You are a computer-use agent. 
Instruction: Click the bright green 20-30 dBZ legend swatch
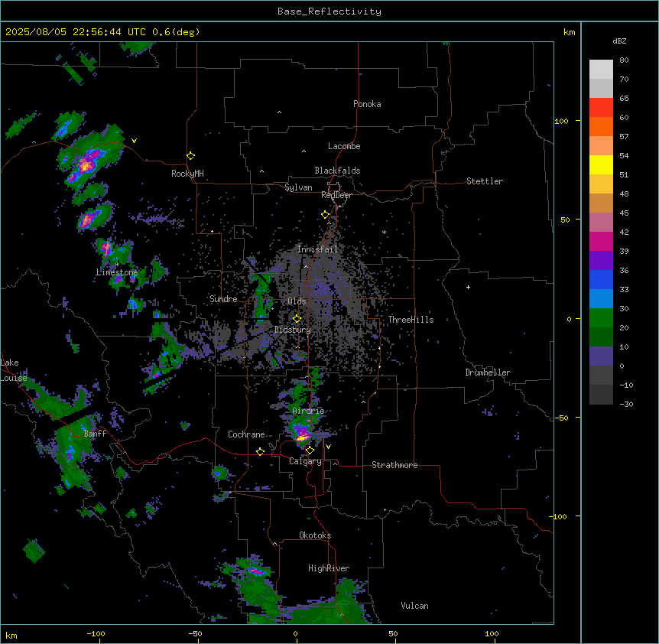point(601,318)
